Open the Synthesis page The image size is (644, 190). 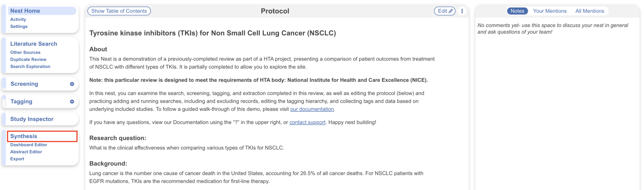[x=24, y=136]
